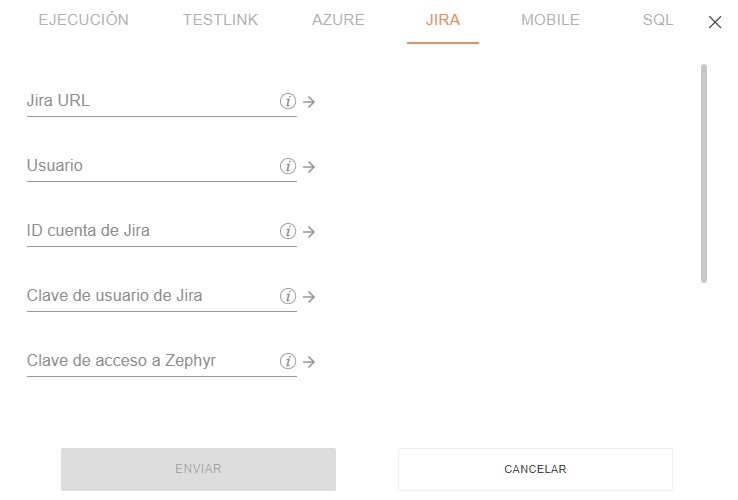Image resolution: width=738 pixels, height=500 pixels.
Task: Go to the MOBILE tab
Action: click(x=550, y=20)
